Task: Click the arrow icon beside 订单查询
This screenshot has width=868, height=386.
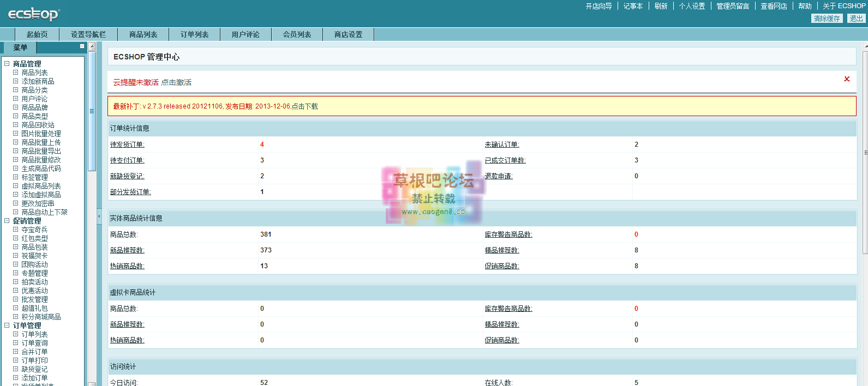Action: tap(16, 343)
